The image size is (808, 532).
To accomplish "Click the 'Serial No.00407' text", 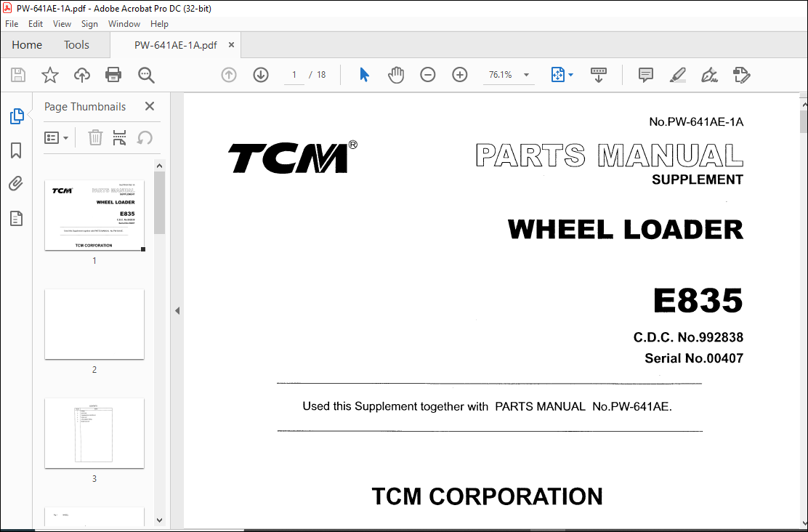I will [x=694, y=358].
